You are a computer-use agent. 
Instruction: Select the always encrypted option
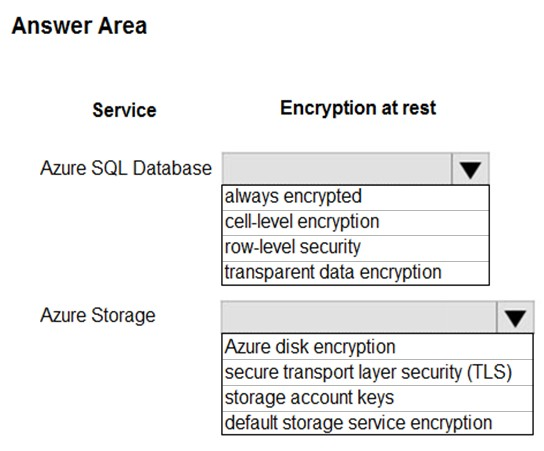coord(355,198)
